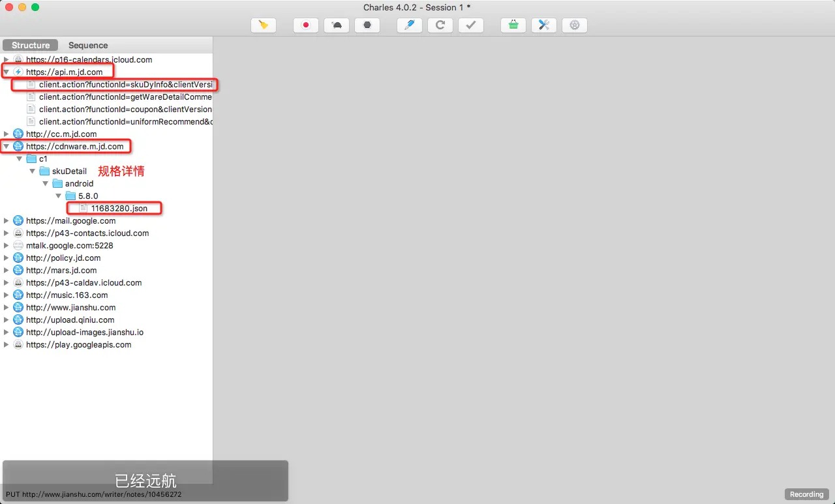This screenshot has height=504, width=835.
Task: Click the lock icon beside play.googleapis.com
Action: 18,344
